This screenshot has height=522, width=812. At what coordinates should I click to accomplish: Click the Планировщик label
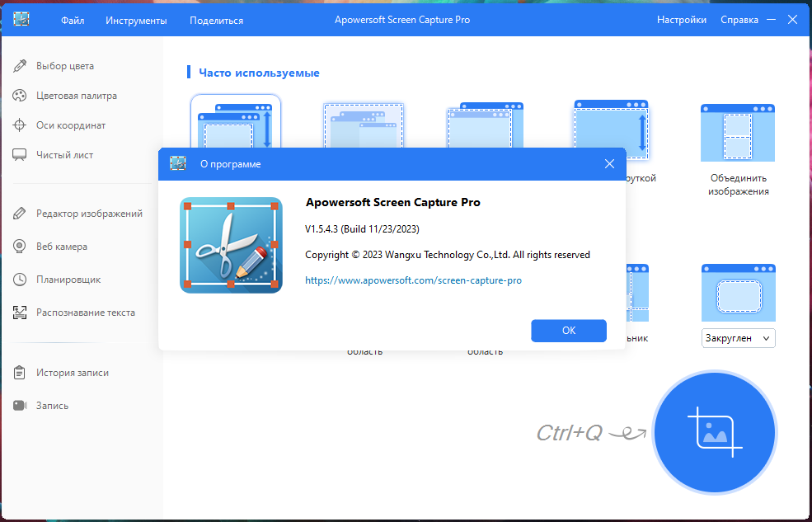(68, 279)
